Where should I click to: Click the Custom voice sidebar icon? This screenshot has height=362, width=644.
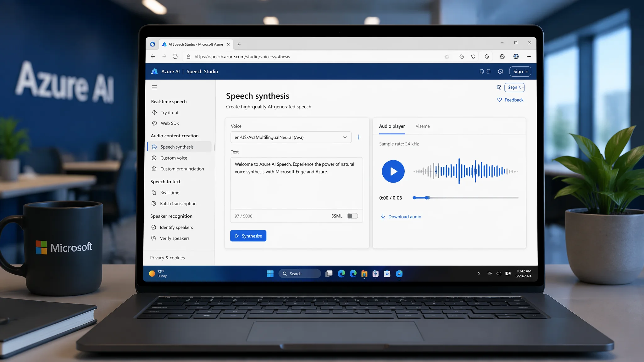point(154,158)
